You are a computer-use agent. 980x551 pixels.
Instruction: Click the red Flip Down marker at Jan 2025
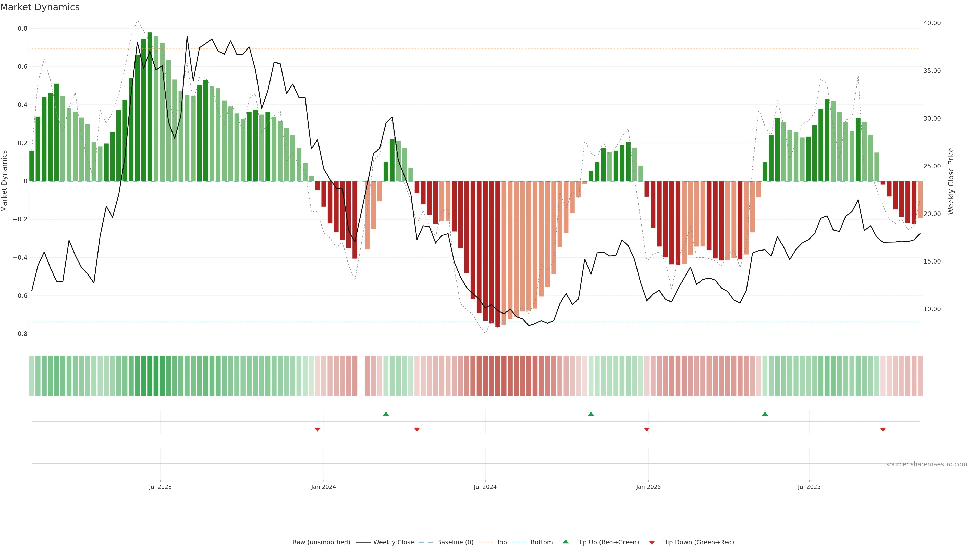[x=647, y=429]
